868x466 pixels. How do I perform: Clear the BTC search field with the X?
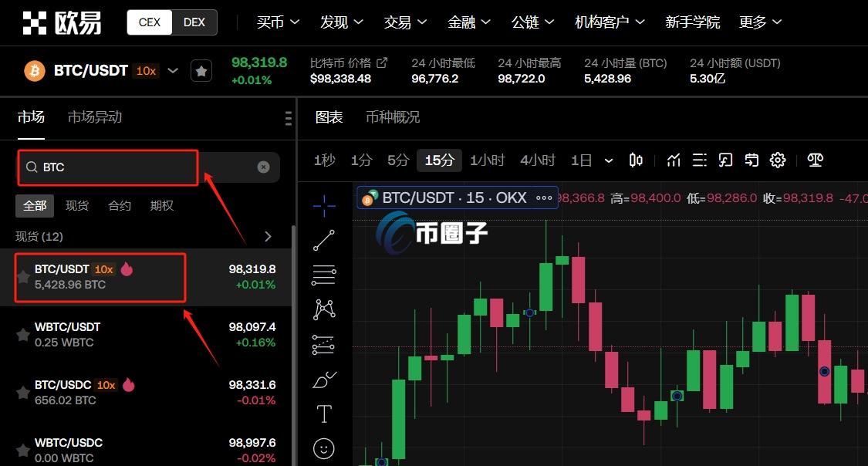click(263, 167)
